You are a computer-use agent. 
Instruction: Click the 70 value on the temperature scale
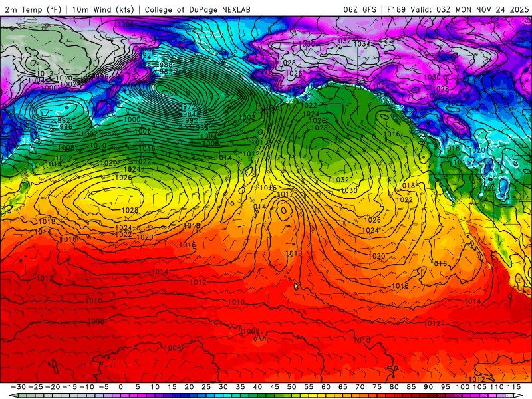click(x=360, y=387)
